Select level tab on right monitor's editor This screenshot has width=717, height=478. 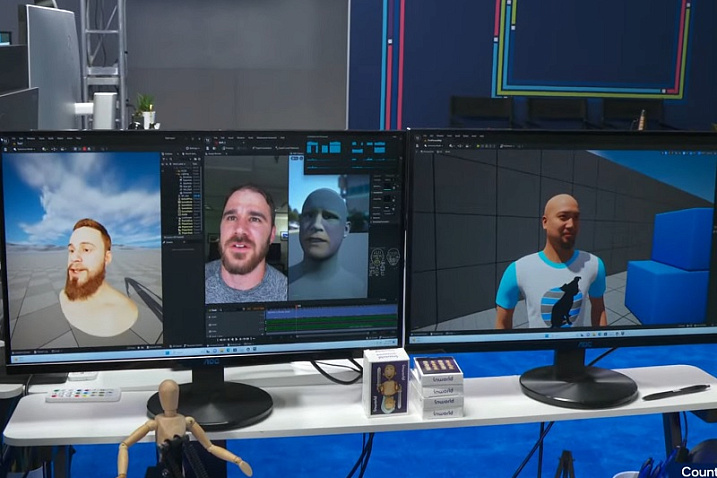click(x=433, y=140)
